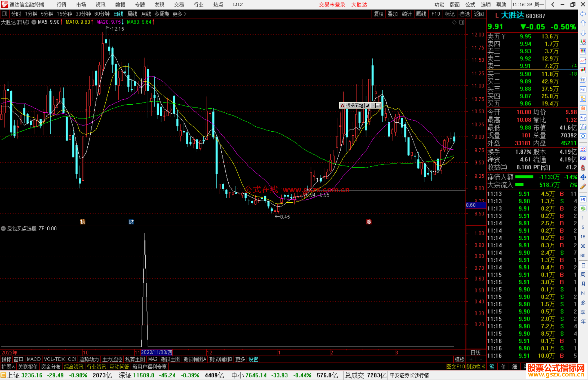
Task: Click the f(x) formula icon in sidebar
Action: coord(583,127)
